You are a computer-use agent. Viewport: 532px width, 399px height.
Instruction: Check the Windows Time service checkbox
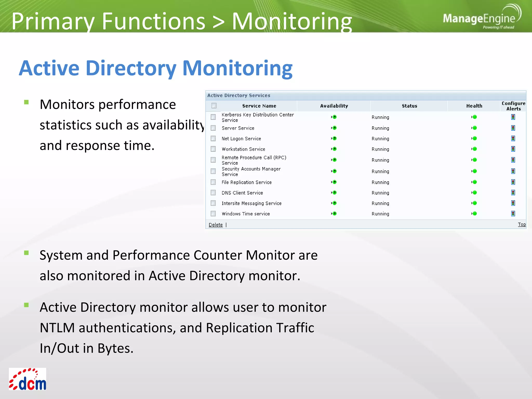tap(213, 214)
